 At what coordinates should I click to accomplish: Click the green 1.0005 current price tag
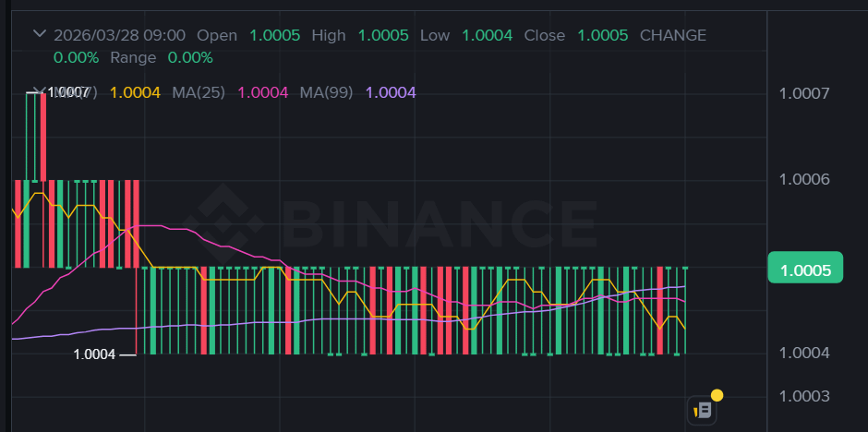tap(805, 268)
